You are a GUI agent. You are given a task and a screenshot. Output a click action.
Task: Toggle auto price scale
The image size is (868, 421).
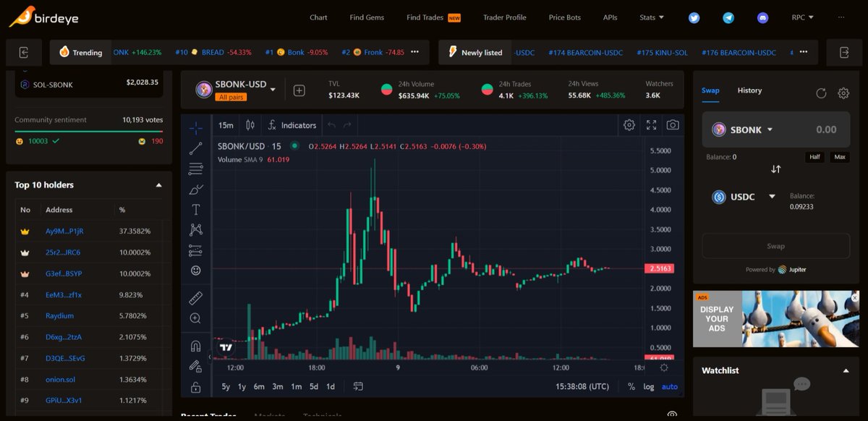(x=670, y=386)
